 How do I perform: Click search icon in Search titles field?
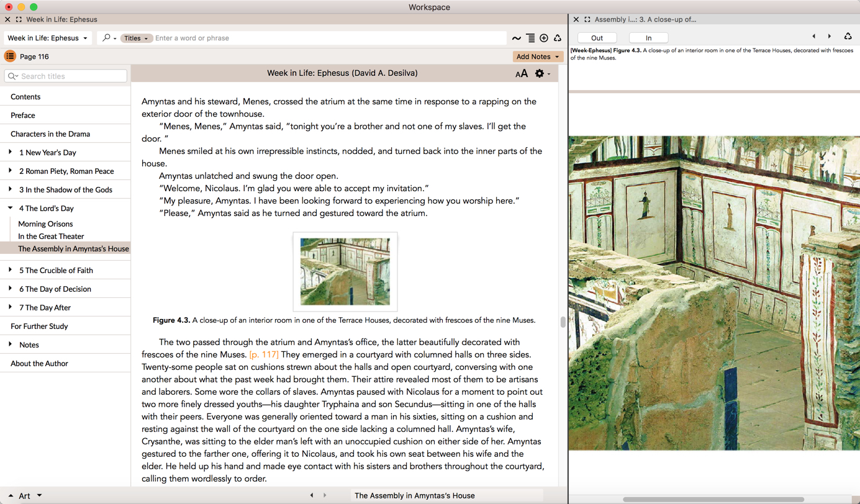pyautogui.click(x=13, y=76)
